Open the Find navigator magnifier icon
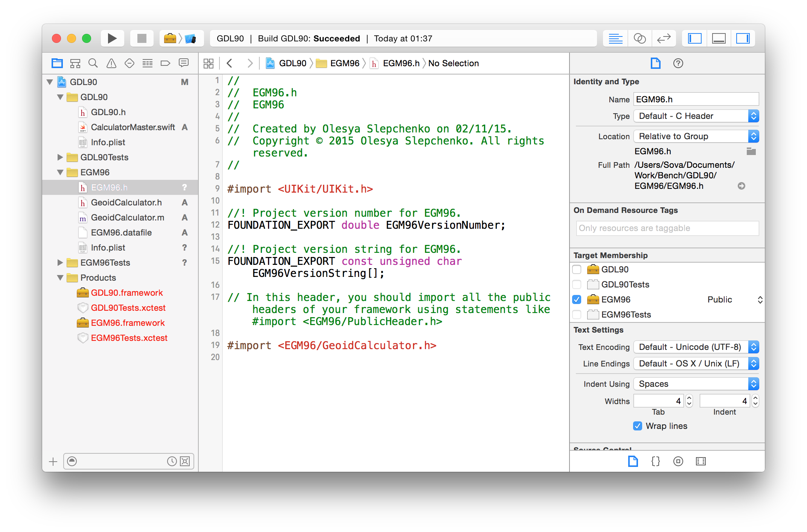 click(x=93, y=63)
